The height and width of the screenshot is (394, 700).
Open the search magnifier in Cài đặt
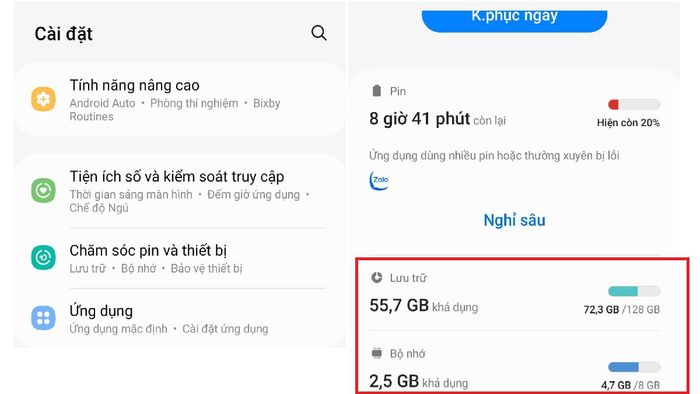click(x=319, y=33)
